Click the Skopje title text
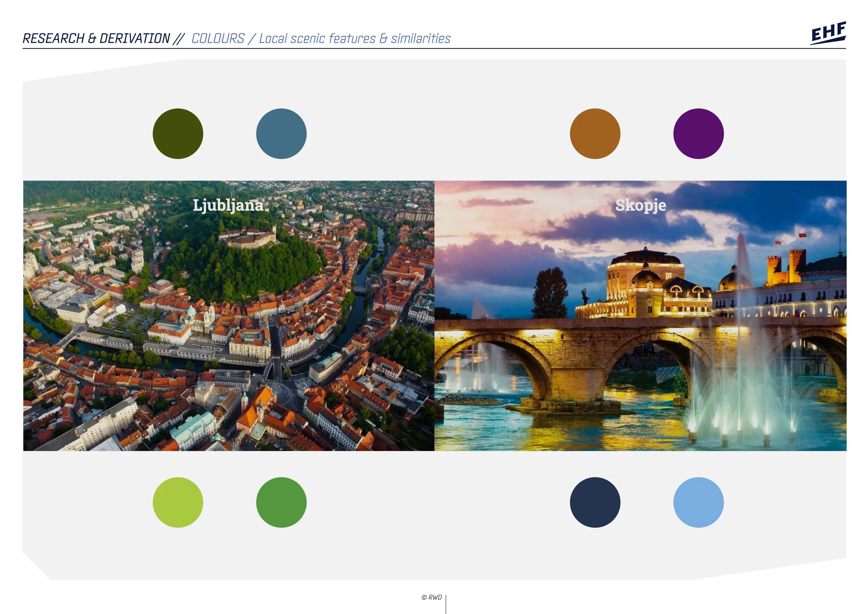Image resolution: width=868 pixels, height=614 pixels. coord(641,205)
